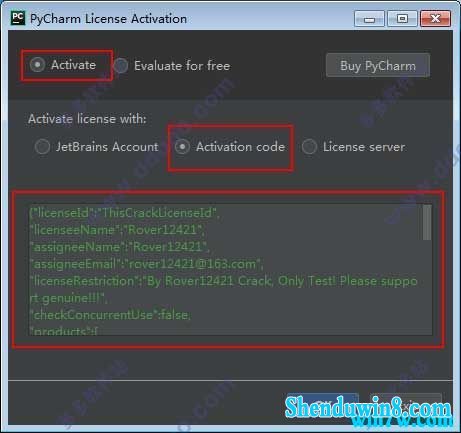
Task: Close the PyCharm License Activation dialog
Action: (x=435, y=18)
